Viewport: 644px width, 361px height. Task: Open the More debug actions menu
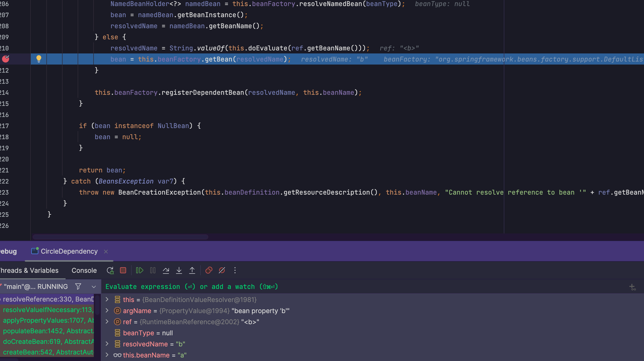(x=235, y=270)
